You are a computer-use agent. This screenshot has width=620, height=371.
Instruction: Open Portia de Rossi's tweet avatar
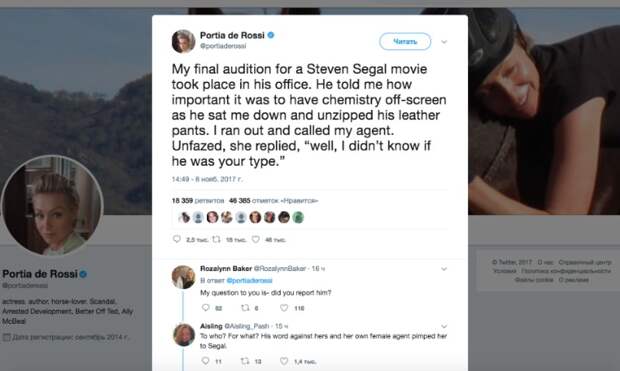click(x=183, y=41)
